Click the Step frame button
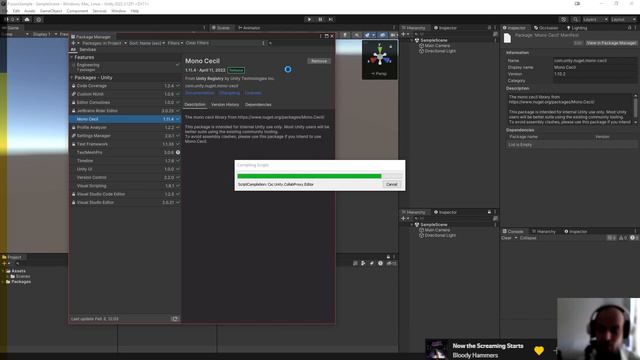The height and width of the screenshot is (360, 640). (x=331, y=19)
